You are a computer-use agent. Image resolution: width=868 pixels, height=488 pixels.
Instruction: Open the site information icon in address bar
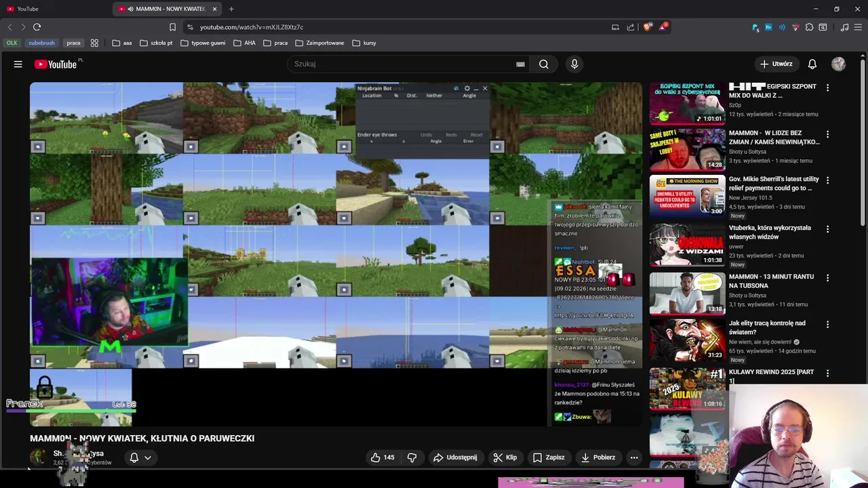tap(191, 27)
